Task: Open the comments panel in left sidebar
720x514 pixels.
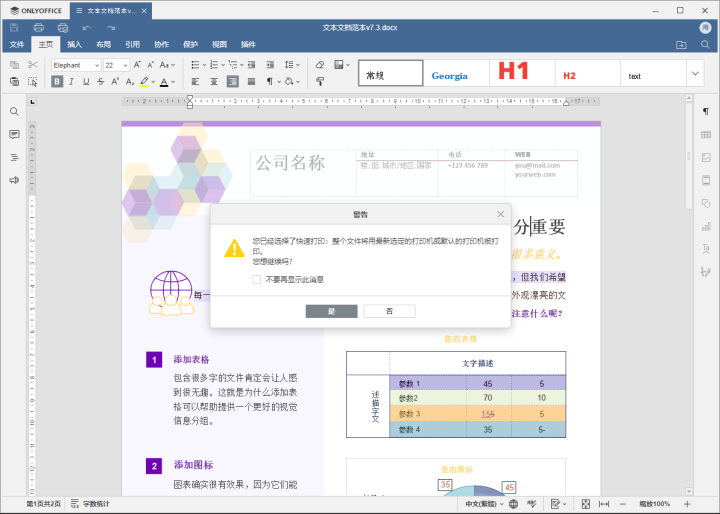Action: pyautogui.click(x=14, y=134)
